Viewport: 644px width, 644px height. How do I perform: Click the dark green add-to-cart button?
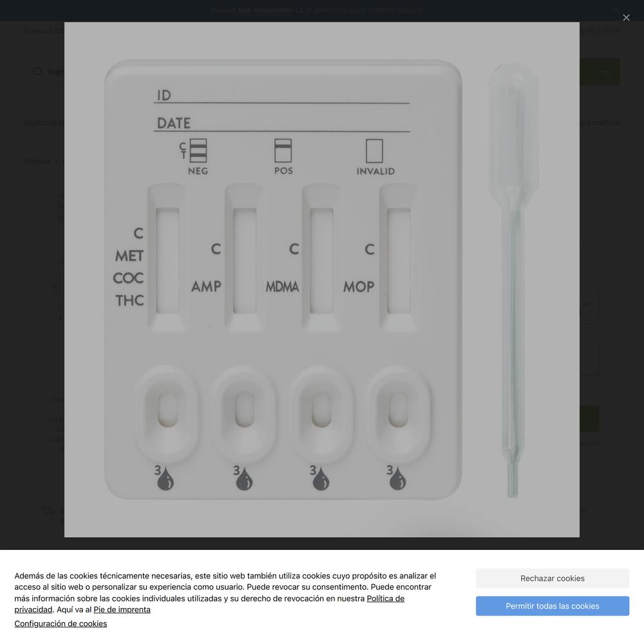(589, 419)
